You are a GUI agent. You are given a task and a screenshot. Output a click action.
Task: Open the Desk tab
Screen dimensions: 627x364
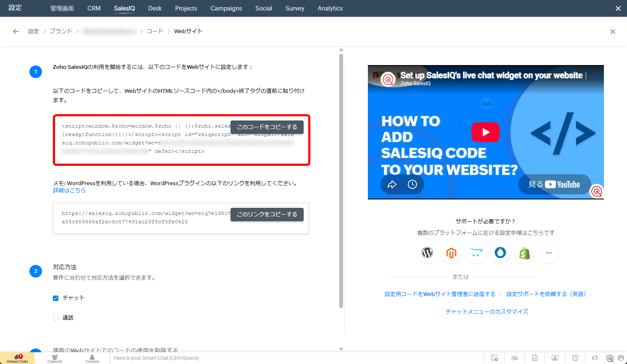tap(155, 8)
